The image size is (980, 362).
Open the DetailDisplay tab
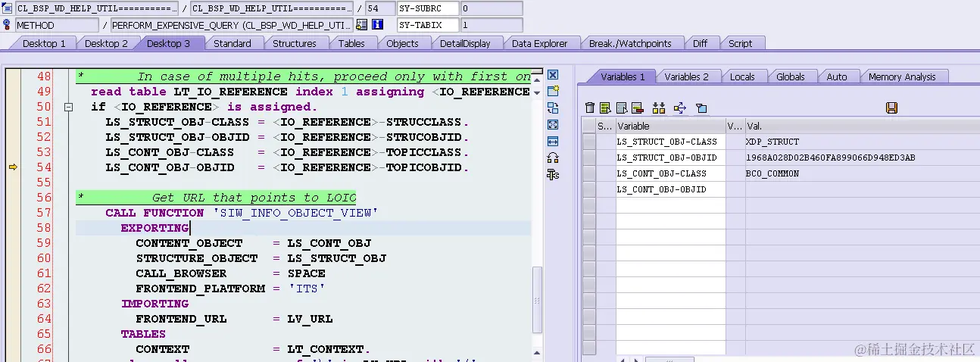tap(465, 43)
